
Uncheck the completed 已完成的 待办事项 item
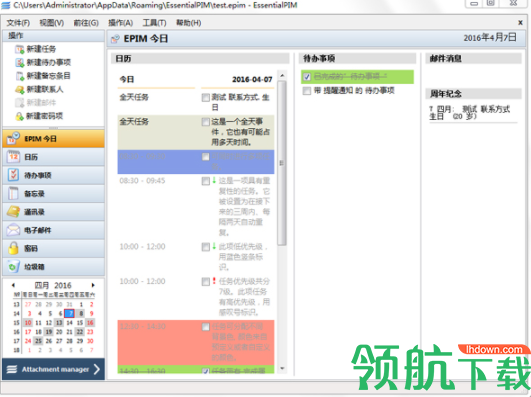(307, 77)
